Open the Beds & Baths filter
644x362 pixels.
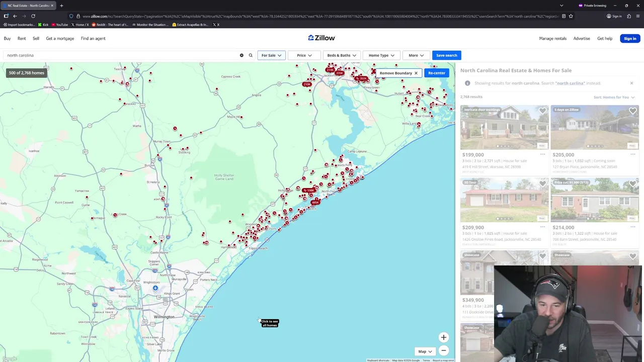pos(341,55)
